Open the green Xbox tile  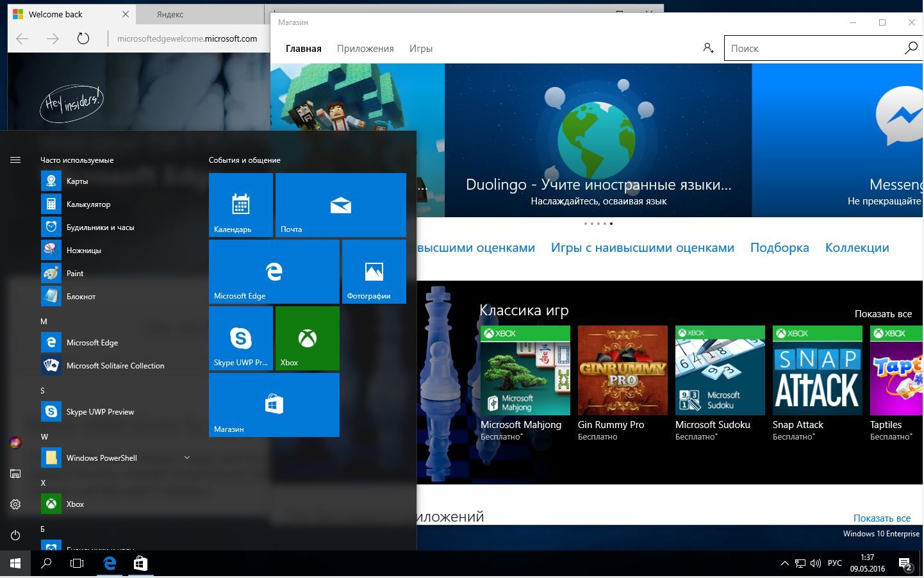click(x=308, y=338)
